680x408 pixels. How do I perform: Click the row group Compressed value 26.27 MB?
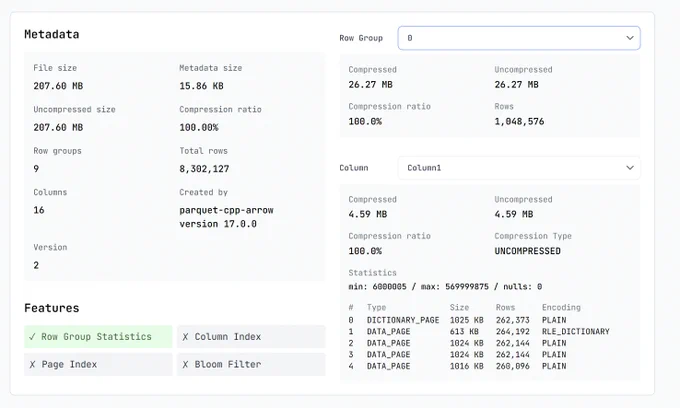click(x=370, y=85)
